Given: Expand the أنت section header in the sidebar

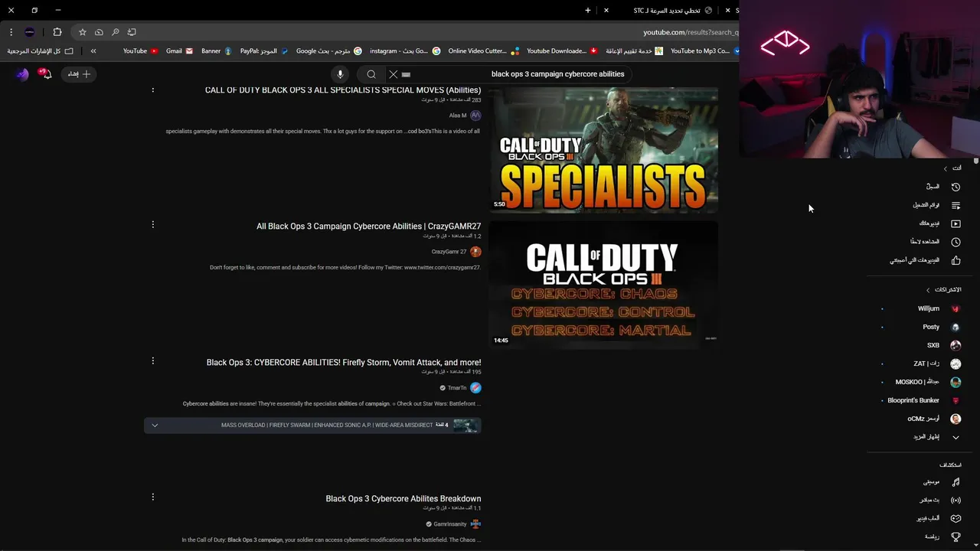Looking at the screenshot, I should click(952, 168).
